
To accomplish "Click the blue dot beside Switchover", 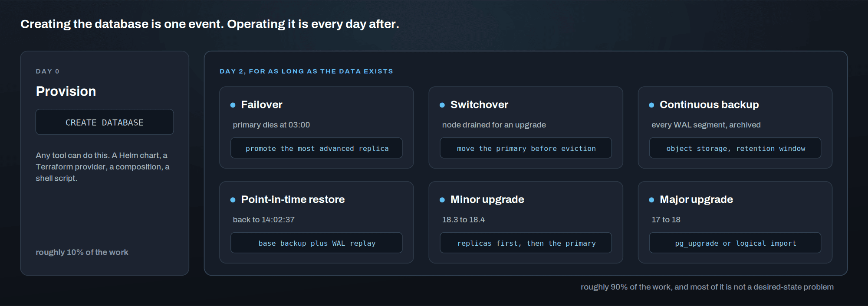I will [x=442, y=105].
